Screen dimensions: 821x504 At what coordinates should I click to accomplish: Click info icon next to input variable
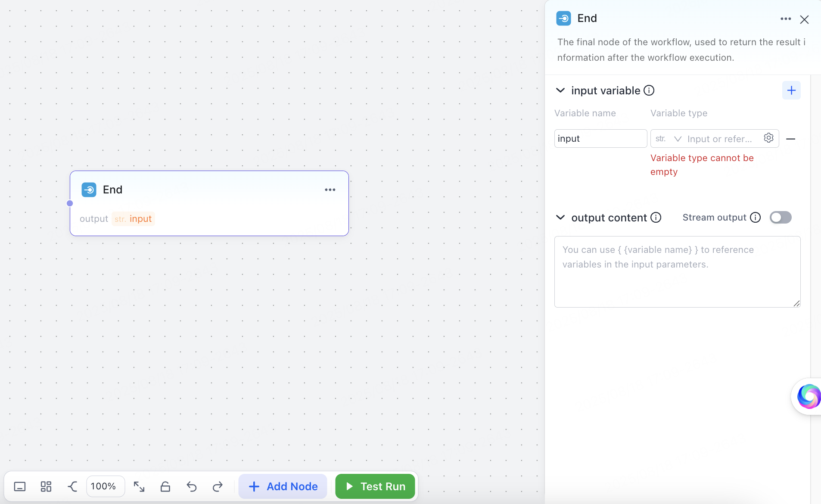pyautogui.click(x=649, y=90)
